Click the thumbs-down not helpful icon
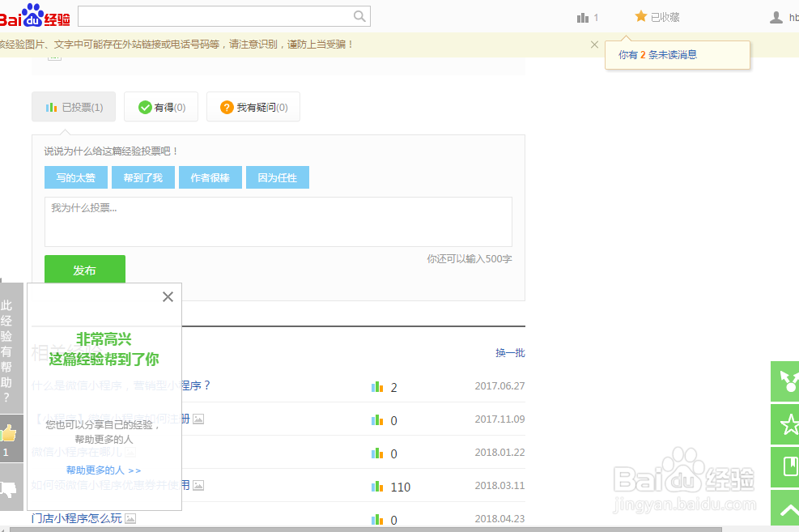Viewport: 799px width, 532px height. pos(9,489)
